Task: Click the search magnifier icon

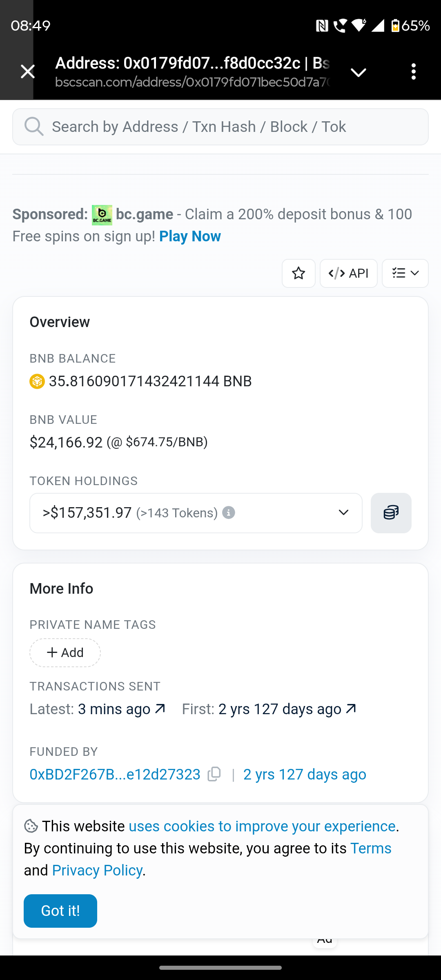Action: click(x=34, y=127)
